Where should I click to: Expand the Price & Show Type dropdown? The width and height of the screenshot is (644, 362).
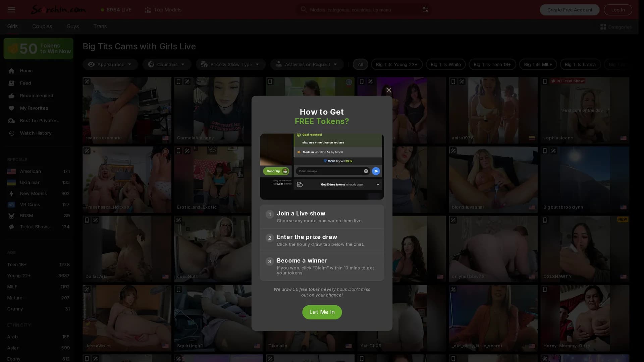click(230, 64)
